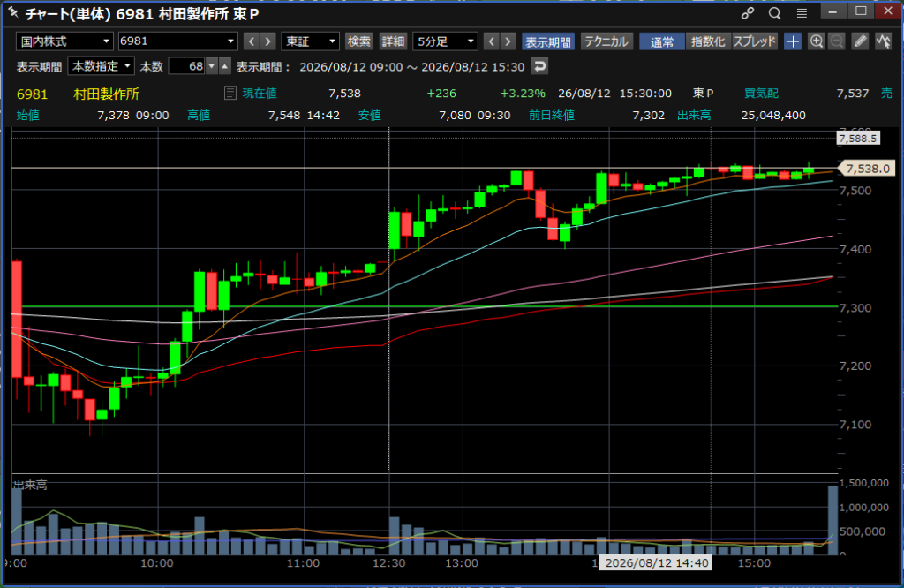
Task: Click the 本数 count input field
Action: point(187,66)
